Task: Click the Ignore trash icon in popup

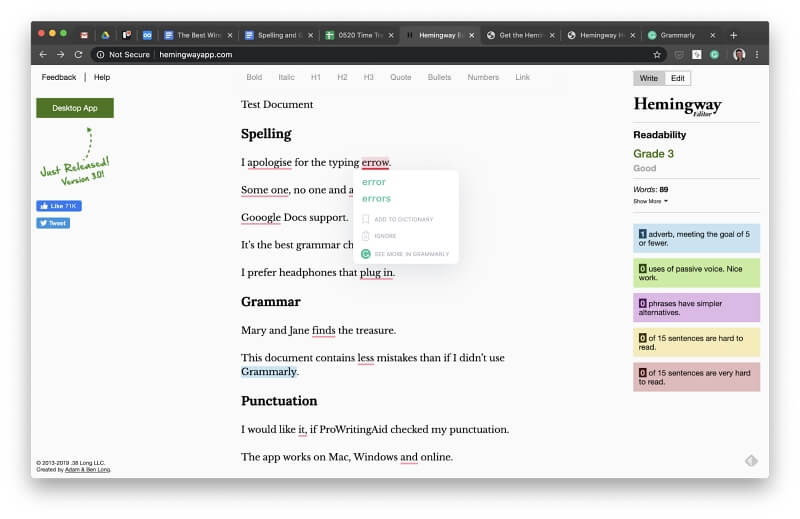Action: coord(365,236)
